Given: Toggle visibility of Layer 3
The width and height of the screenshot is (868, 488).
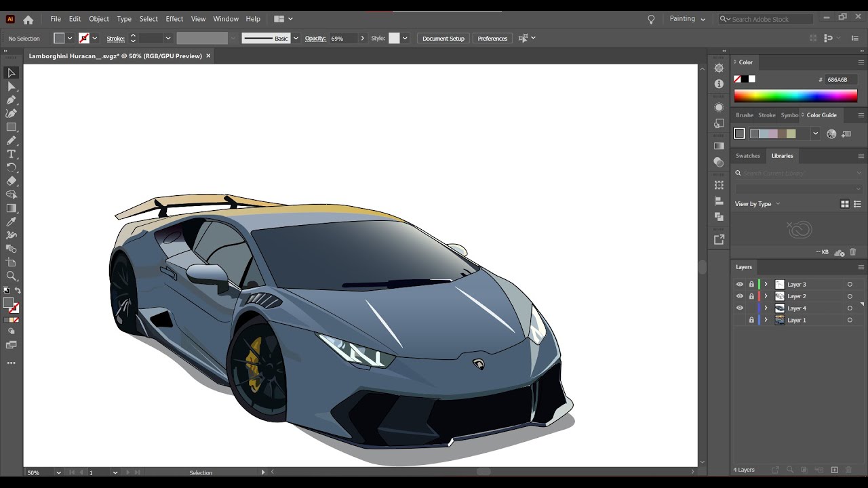Looking at the screenshot, I should (740, 285).
